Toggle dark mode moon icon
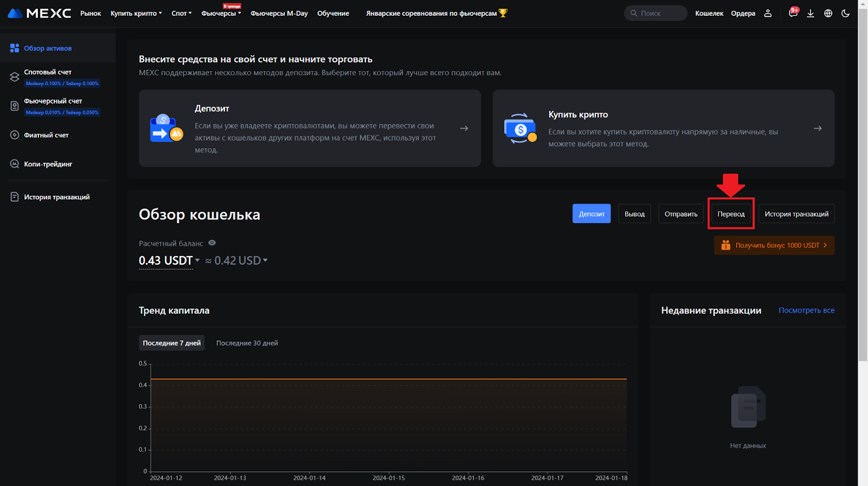This screenshot has width=868, height=486. (845, 13)
